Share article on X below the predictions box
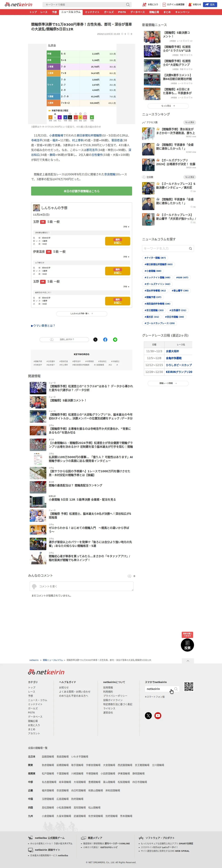This screenshot has height=868, width=222. point(95,339)
